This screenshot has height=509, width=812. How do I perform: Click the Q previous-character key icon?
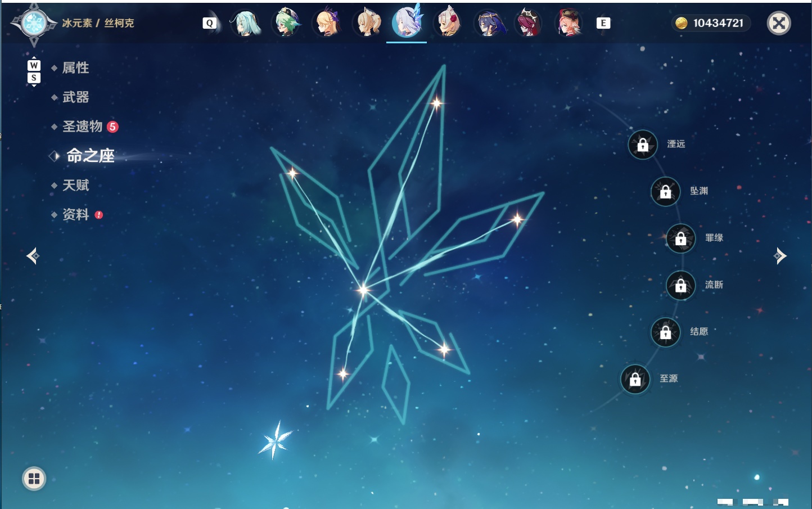(210, 23)
